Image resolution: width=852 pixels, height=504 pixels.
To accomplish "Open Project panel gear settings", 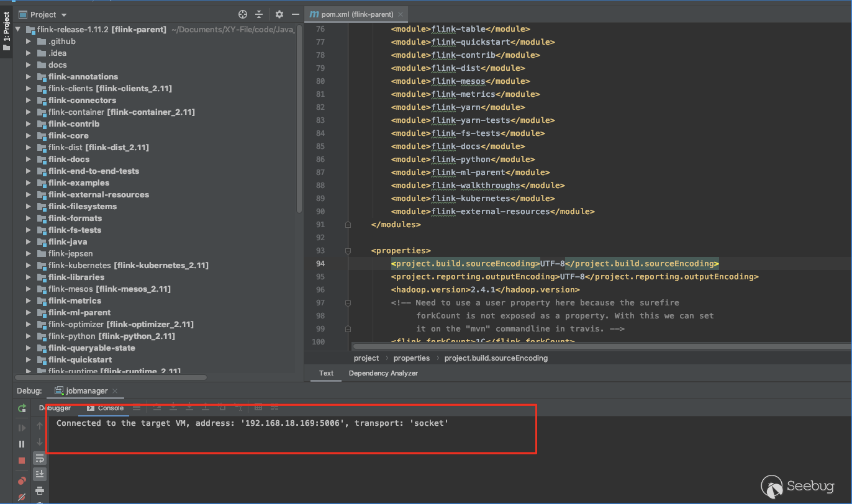I will pyautogui.click(x=279, y=14).
